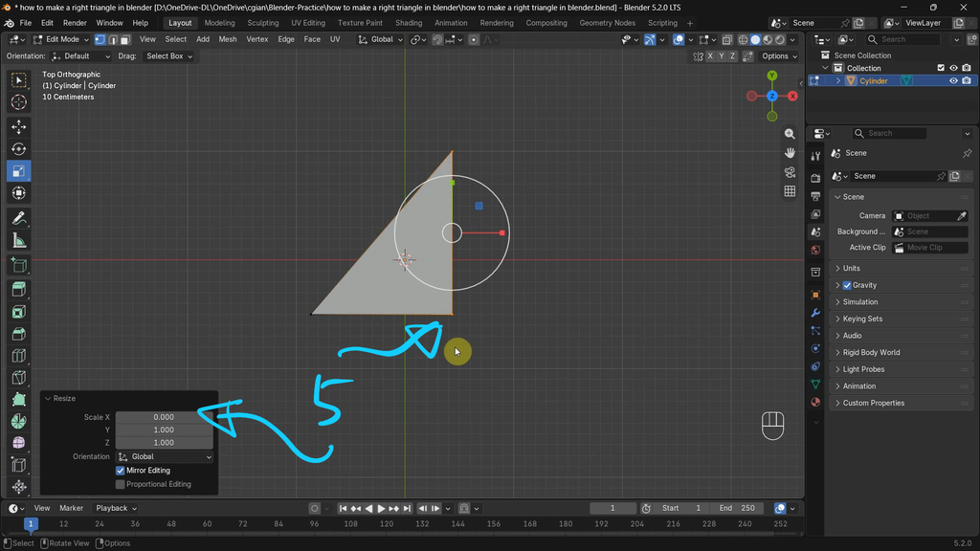The image size is (980, 551).
Task: Click the End frame 250 field
Action: pos(736,509)
